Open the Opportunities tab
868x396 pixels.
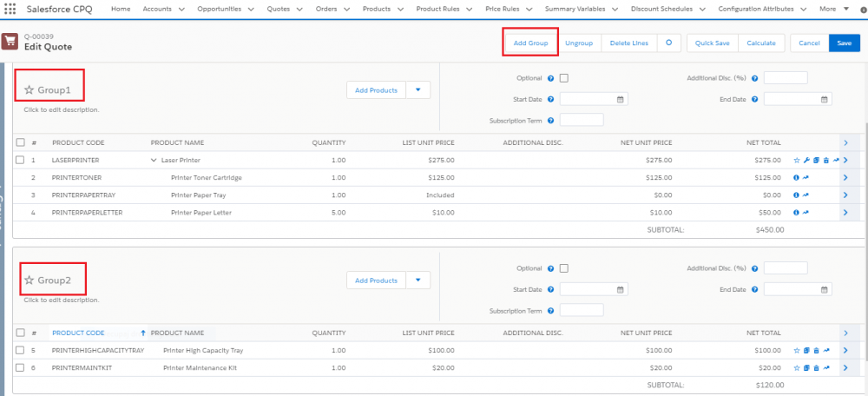[x=220, y=9]
